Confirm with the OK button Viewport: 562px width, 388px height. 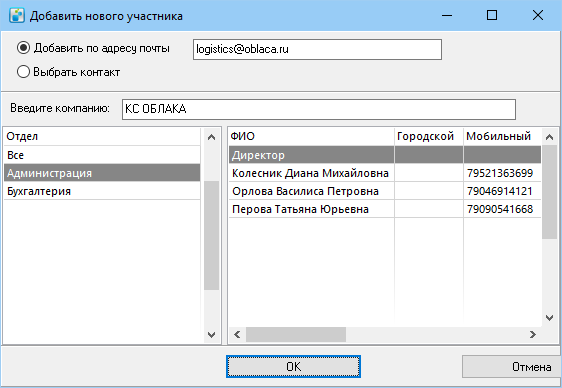pyautogui.click(x=294, y=367)
